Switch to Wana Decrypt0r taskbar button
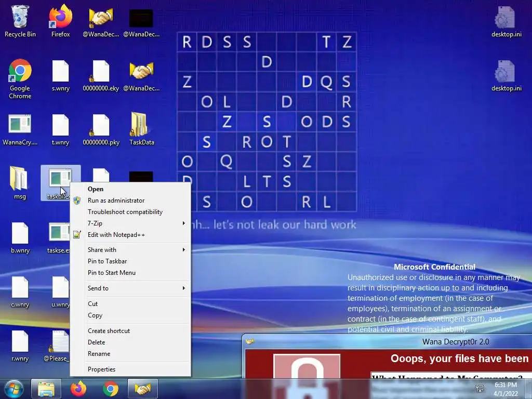The image size is (532, 399). [143, 389]
